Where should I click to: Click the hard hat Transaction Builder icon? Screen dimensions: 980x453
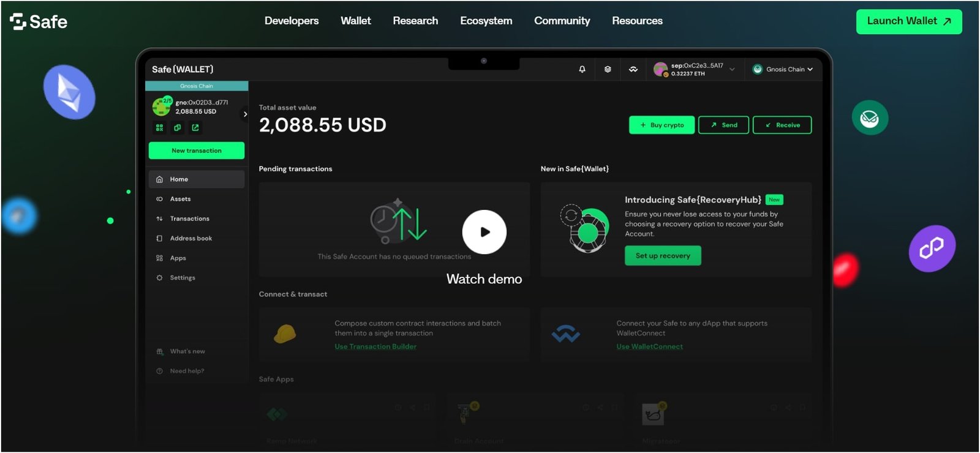[285, 334]
